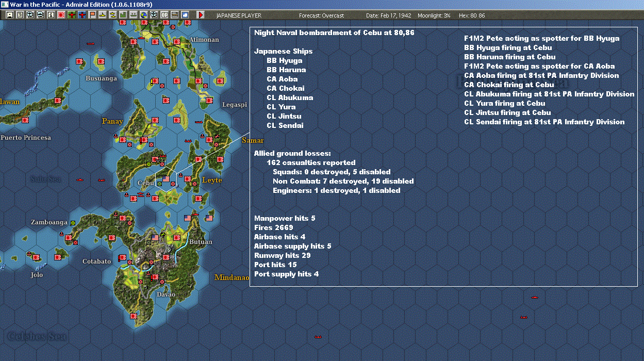This screenshot has width=644, height=361.
Task: Click CL Sendai in Japanese Ships list
Action: 285,125
